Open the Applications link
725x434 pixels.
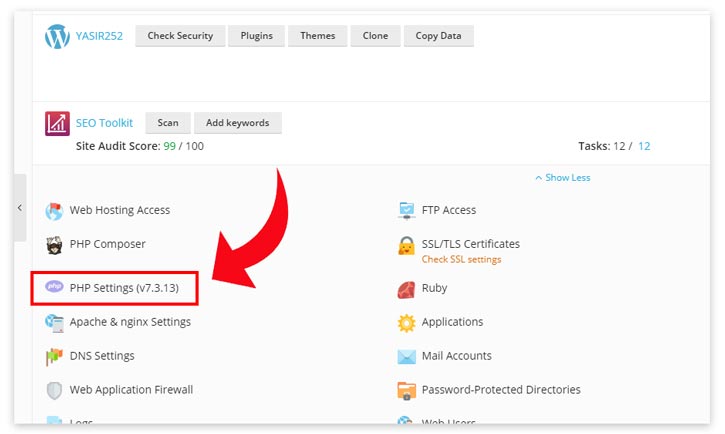[x=452, y=322]
